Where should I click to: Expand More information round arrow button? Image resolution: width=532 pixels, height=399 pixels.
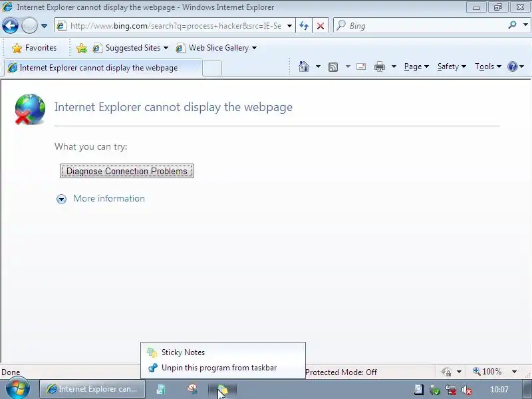[61, 199]
